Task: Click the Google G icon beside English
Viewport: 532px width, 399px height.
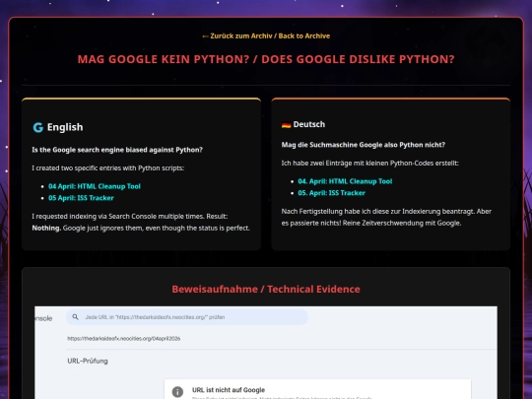Action: click(x=38, y=127)
